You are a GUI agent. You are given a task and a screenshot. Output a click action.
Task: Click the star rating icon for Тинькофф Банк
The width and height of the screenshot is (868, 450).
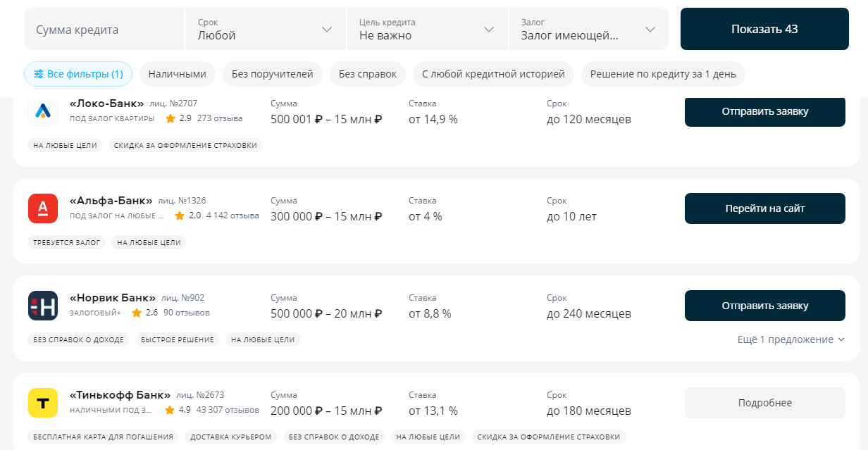170,410
